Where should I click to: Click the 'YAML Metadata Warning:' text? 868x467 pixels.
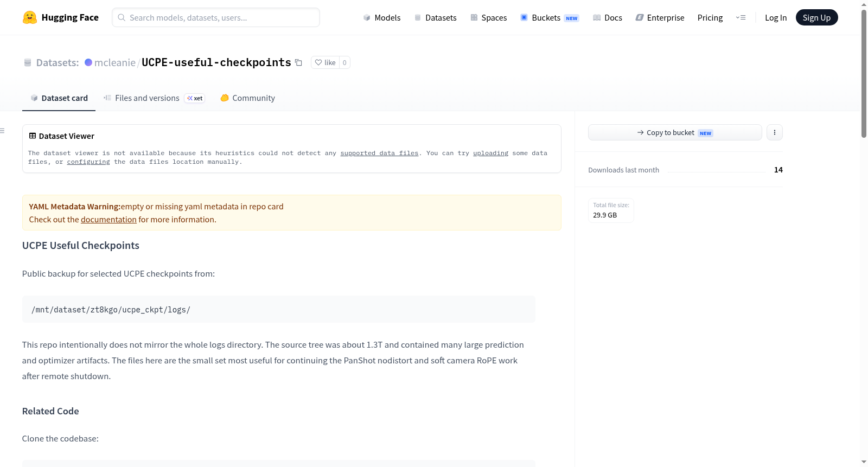pos(75,207)
